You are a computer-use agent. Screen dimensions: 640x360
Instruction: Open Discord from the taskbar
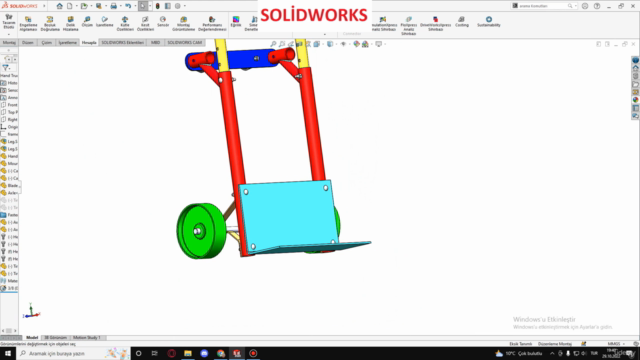(x=204, y=353)
